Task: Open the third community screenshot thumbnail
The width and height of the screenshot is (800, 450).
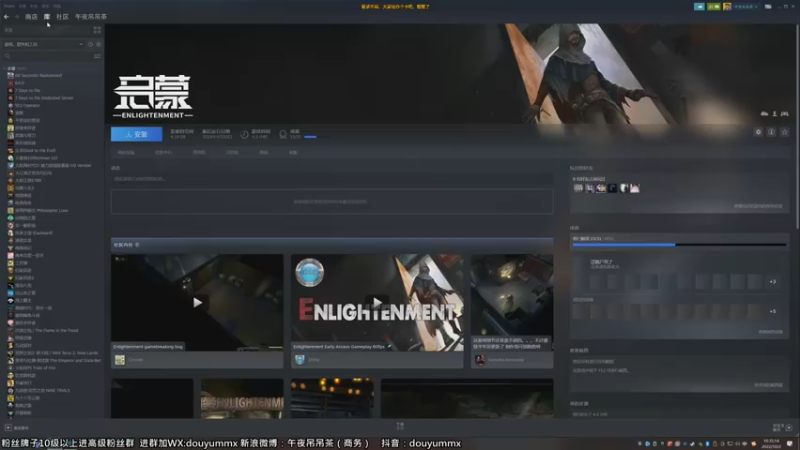Action: [512, 303]
